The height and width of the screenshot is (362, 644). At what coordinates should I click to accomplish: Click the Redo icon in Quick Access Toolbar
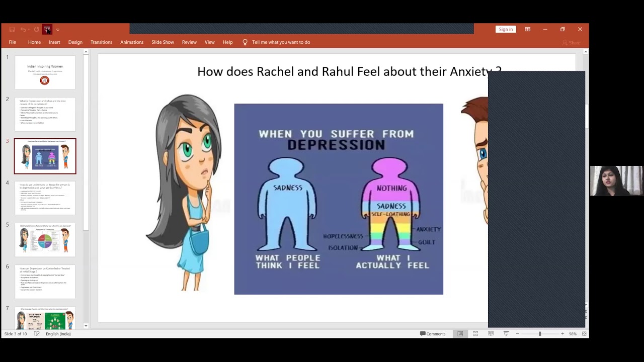pos(36,30)
